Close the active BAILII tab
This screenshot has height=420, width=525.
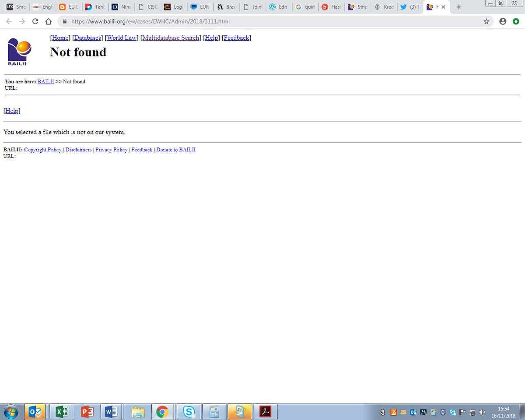(444, 7)
